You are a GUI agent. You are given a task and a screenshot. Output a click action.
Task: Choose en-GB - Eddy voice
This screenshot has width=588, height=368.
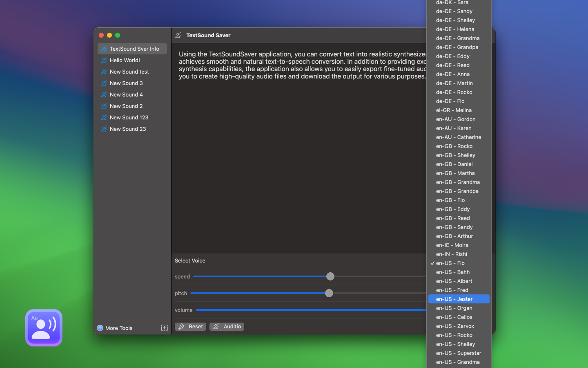click(x=459, y=209)
